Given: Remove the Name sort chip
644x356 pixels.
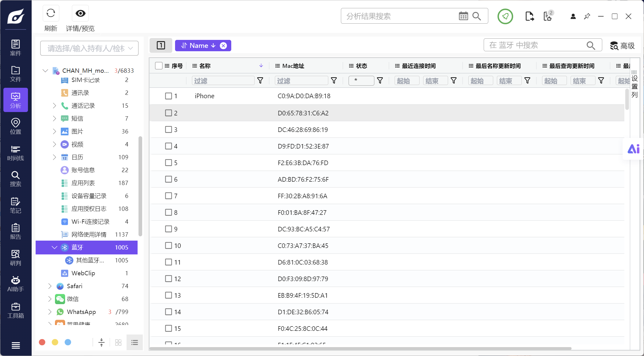Looking at the screenshot, I should click(223, 46).
